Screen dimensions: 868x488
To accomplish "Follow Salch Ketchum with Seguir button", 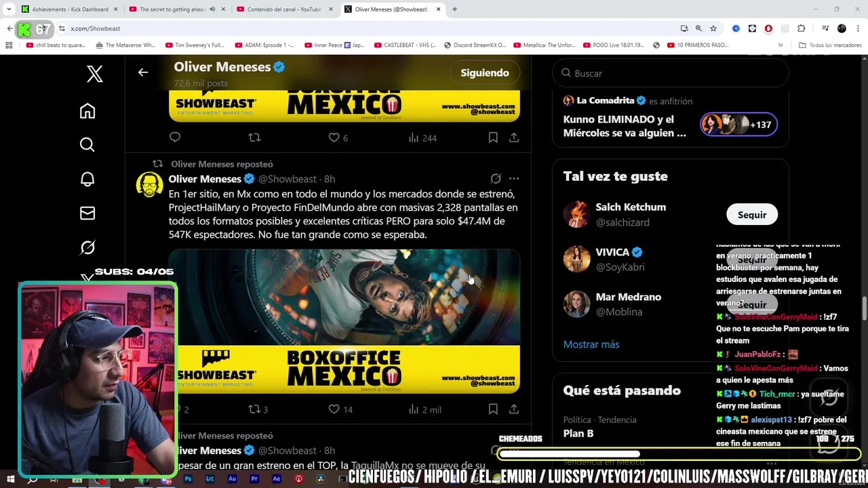I will pos(752,215).
